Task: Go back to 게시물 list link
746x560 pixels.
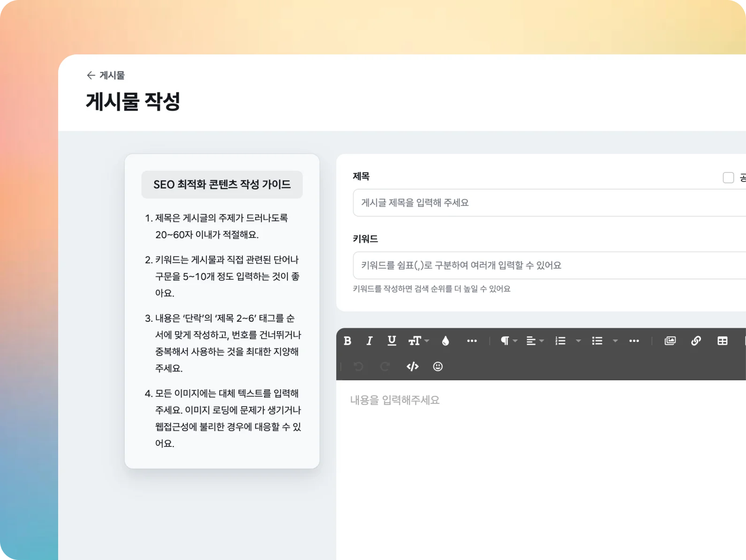Action: coord(112,75)
